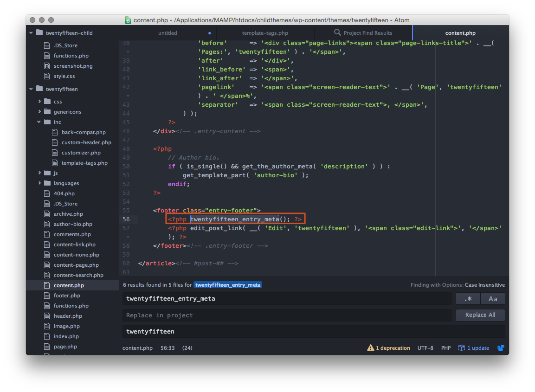Click the Replace All button
This screenshot has width=535, height=392.
[x=480, y=315]
